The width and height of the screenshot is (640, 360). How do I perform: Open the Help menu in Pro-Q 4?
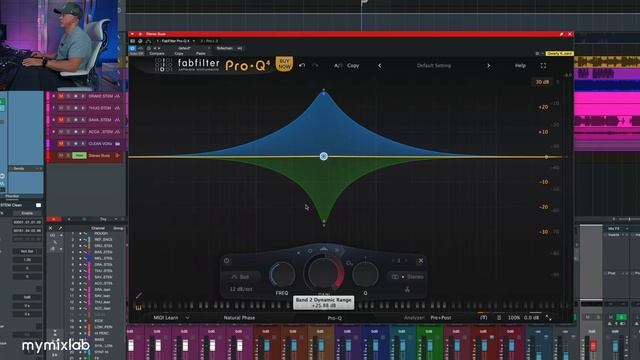(x=520, y=65)
